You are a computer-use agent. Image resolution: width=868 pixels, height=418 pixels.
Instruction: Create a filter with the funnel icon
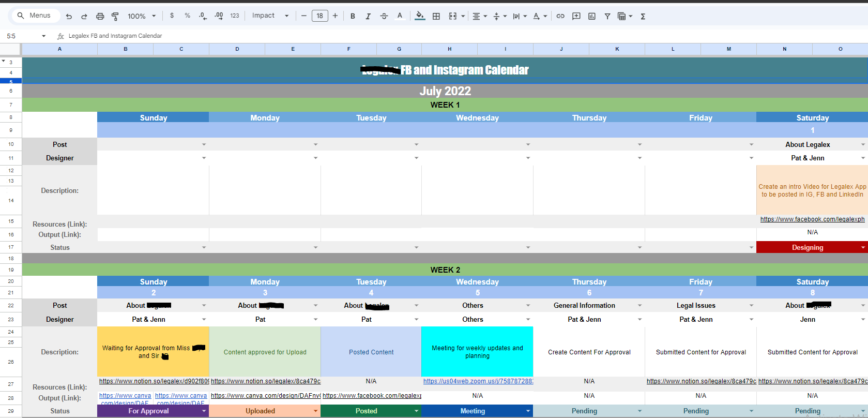tap(607, 16)
